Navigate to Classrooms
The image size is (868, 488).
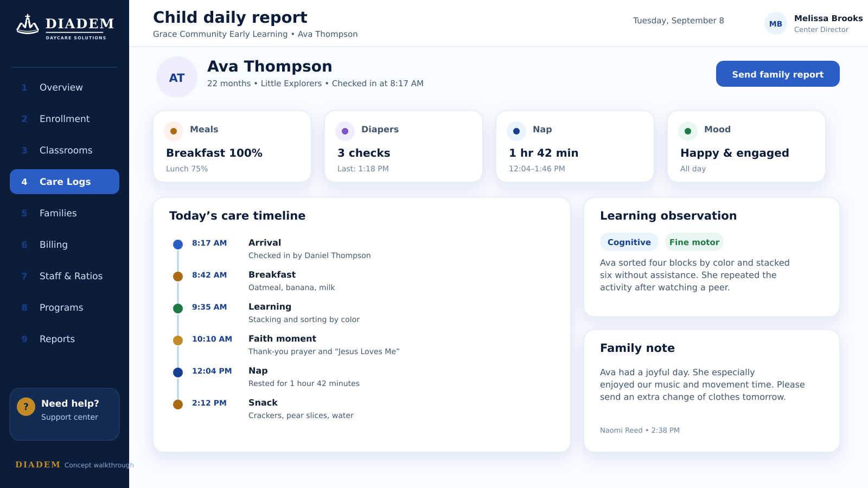pyautogui.click(x=65, y=150)
